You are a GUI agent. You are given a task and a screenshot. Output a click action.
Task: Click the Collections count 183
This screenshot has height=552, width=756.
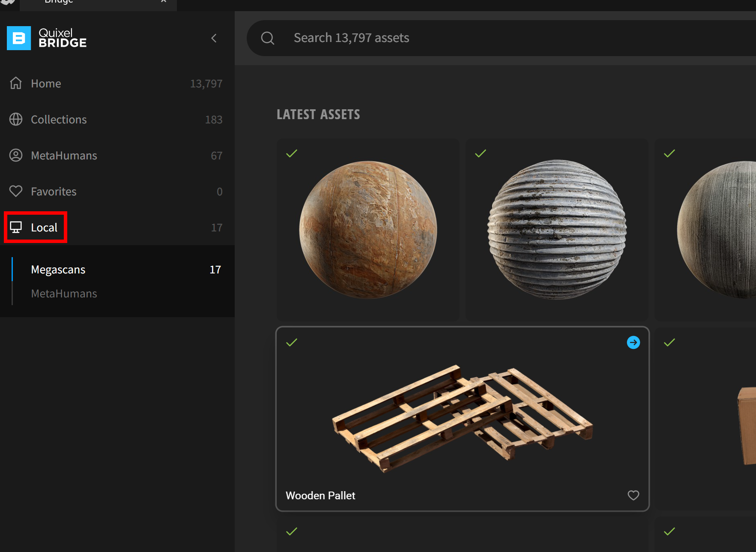click(x=214, y=120)
